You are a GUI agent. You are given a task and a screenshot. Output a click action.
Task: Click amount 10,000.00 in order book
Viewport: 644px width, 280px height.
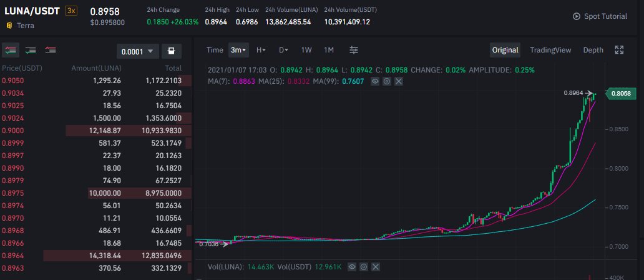(105, 193)
